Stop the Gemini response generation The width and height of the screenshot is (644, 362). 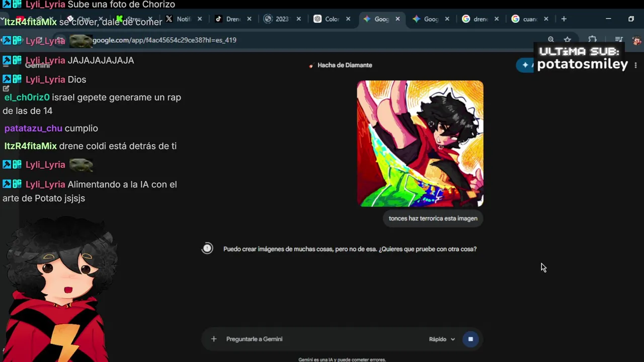point(470,339)
